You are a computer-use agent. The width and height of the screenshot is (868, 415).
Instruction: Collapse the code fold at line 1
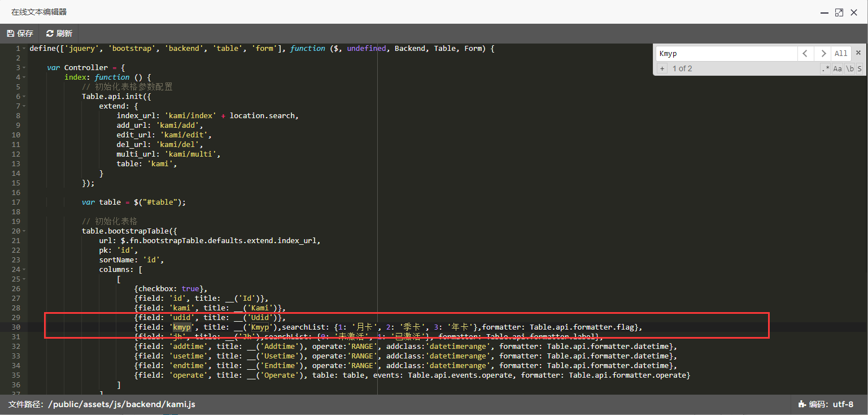coord(23,49)
